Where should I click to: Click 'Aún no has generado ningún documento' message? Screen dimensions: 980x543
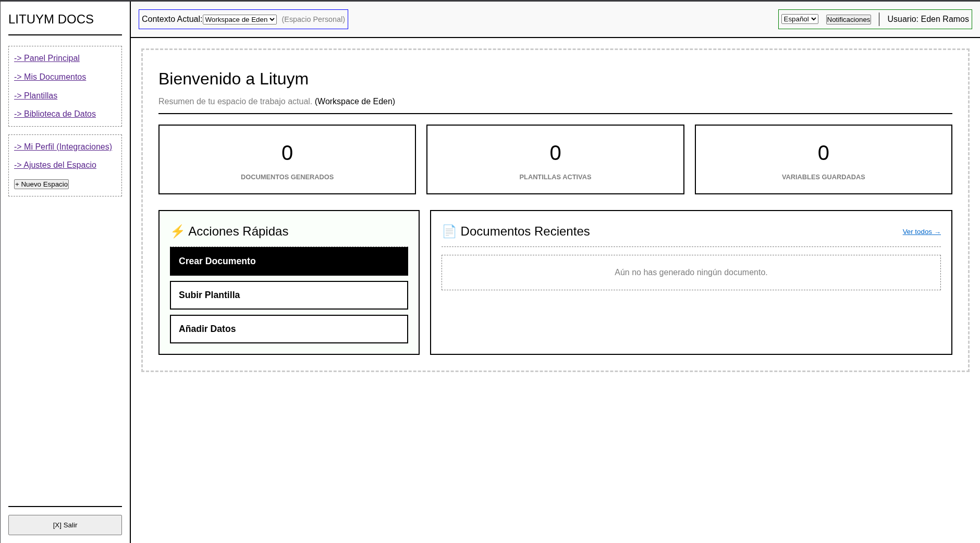691,273
